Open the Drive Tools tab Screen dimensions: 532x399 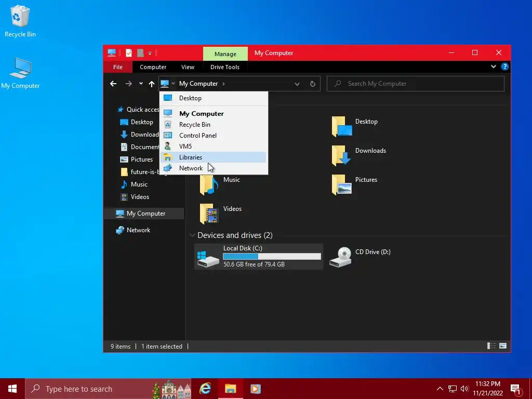(x=224, y=67)
